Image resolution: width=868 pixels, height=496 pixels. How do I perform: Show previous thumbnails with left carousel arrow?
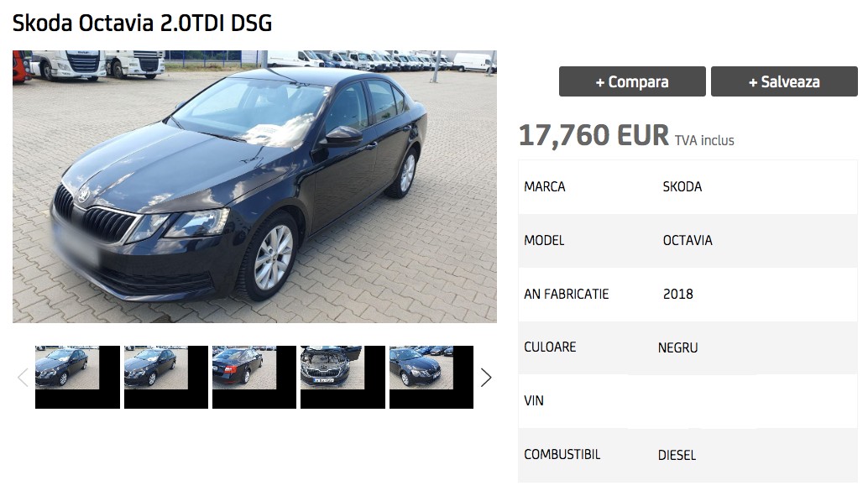pyautogui.click(x=23, y=378)
